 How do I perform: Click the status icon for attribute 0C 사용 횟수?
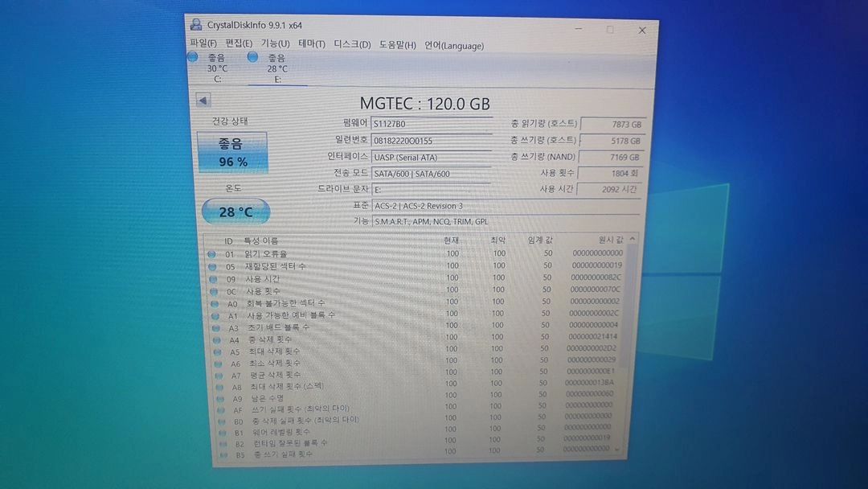pos(215,291)
